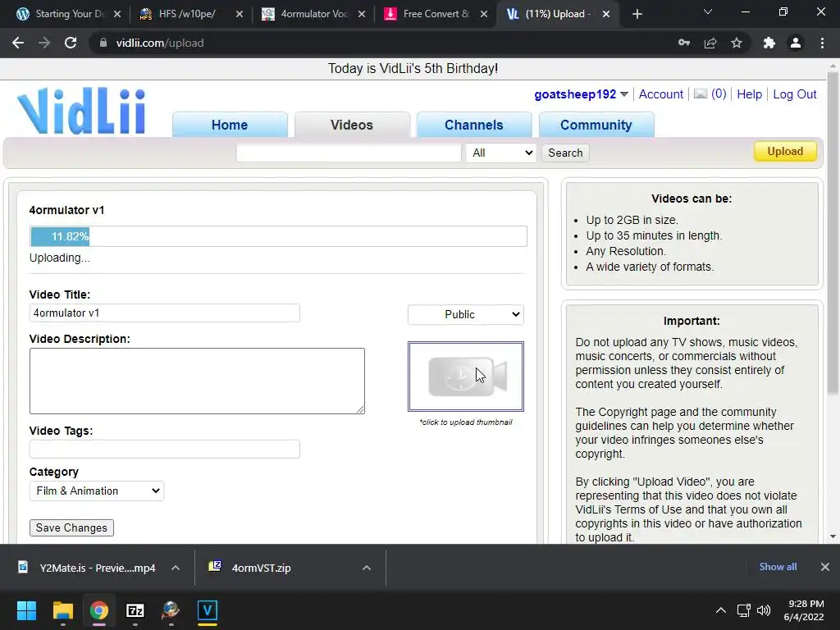The height and width of the screenshot is (630, 840).
Task: Click the address bar URL
Action: [x=160, y=43]
